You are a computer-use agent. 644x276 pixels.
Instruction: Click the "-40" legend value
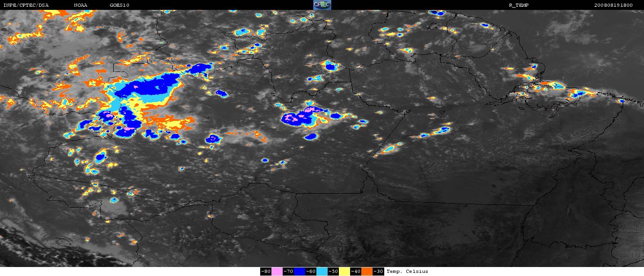(x=355, y=272)
